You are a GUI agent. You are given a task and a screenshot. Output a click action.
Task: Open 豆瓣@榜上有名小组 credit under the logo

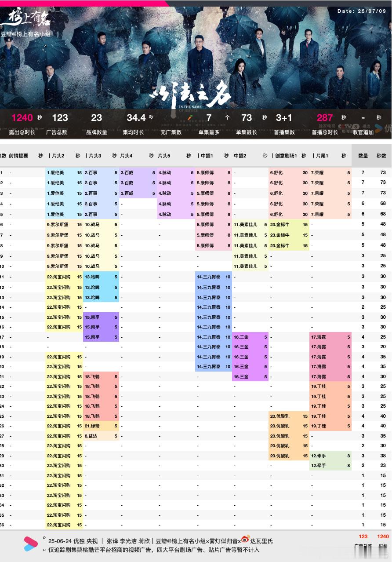[x=26, y=33]
